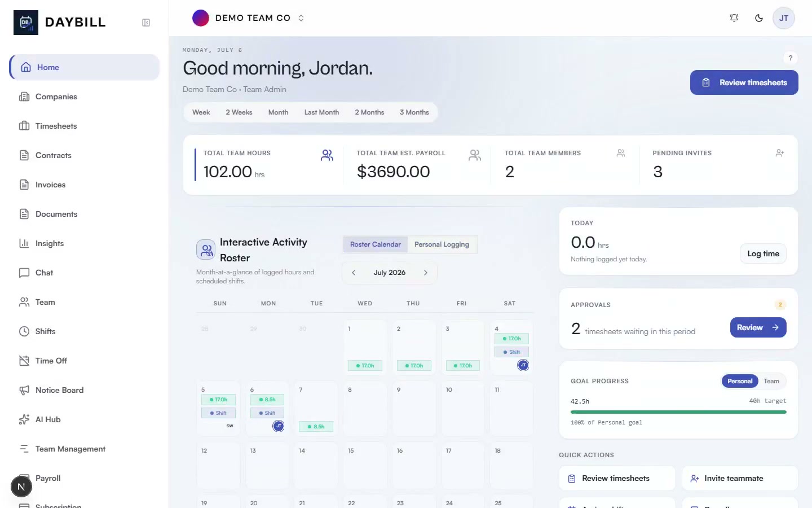Click the 8.5h entry on July 7
This screenshot has width=812, height=508.
click(x=316, y=427)
